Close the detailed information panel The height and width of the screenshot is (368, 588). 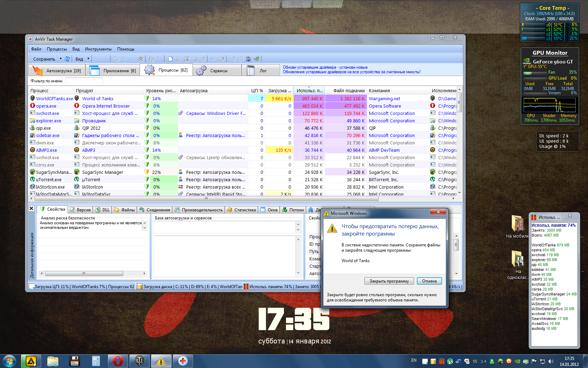coord(31,209)
